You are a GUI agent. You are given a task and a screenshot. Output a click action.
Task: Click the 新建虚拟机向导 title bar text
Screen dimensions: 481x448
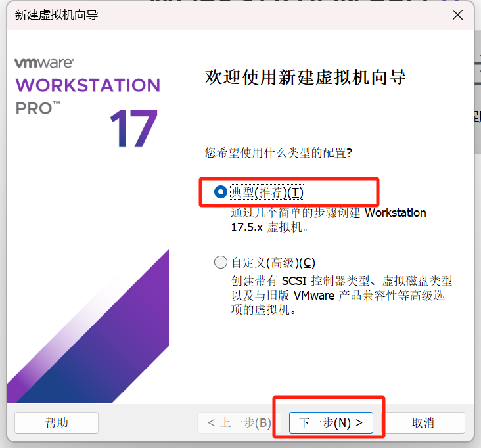coord(57,14)
